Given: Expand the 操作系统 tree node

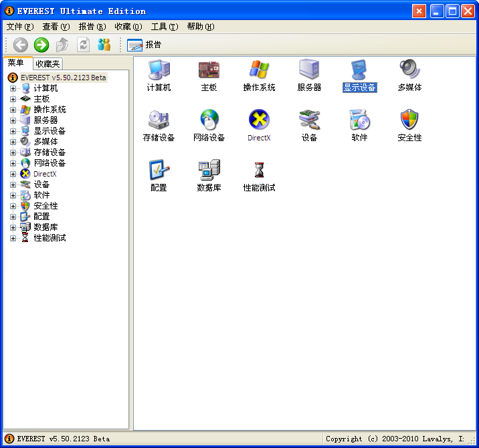Looking at the screenshot, I should pyautogui.click(x=13, y=110).
